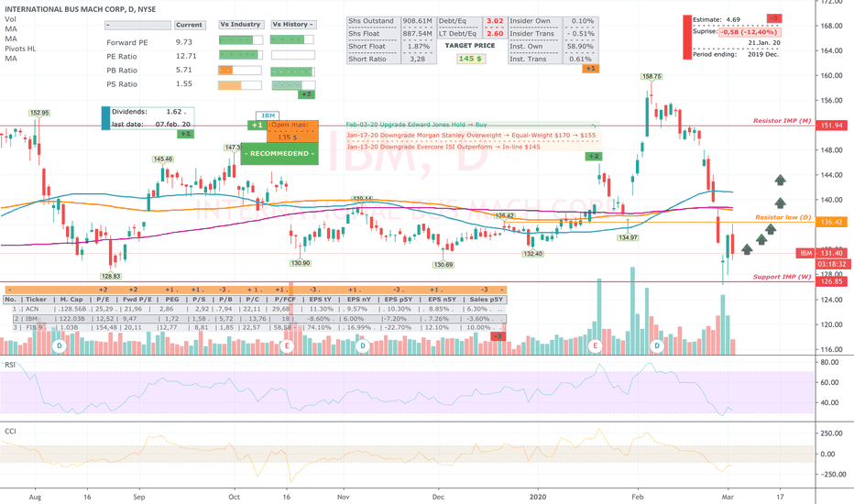Click the Inst. Own value 58.90%
Viewport: 854px width, 504px height.
tap(580, 47)
